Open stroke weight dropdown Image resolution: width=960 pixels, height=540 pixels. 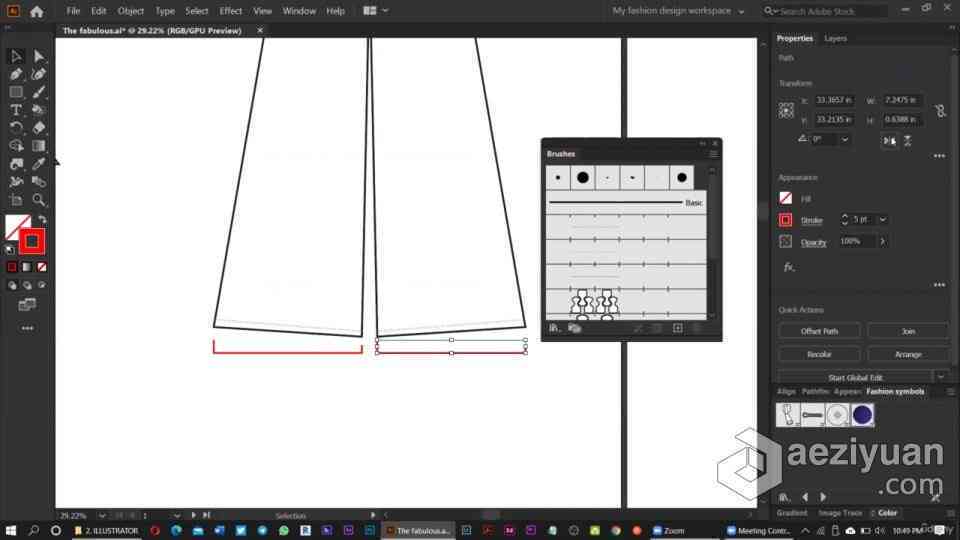click(x=883, y=220)
